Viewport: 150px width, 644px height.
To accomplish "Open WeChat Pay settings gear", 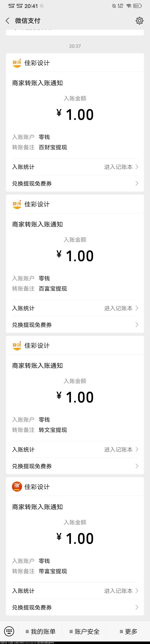I will coord(139,21).
